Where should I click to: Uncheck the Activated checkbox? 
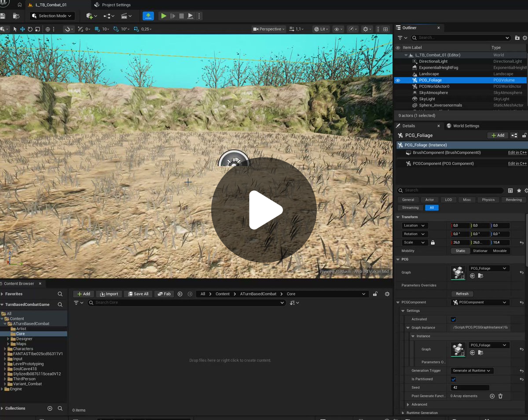click(x=454, y=319)
